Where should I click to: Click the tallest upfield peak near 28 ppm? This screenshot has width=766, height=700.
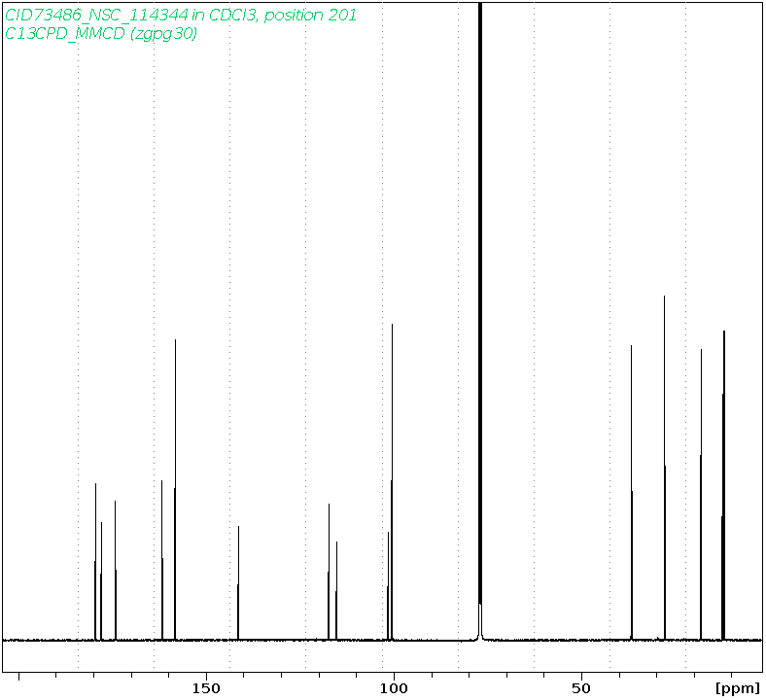point(664,468)
